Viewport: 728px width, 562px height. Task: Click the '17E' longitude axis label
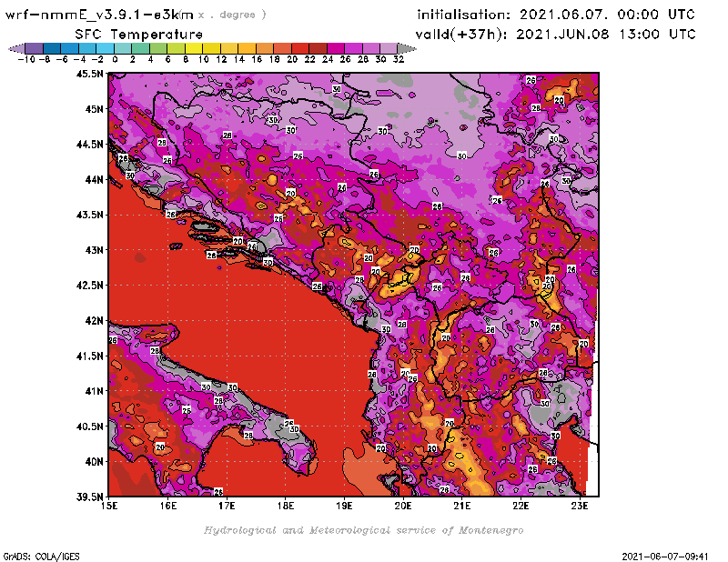[x=227, y=506]
